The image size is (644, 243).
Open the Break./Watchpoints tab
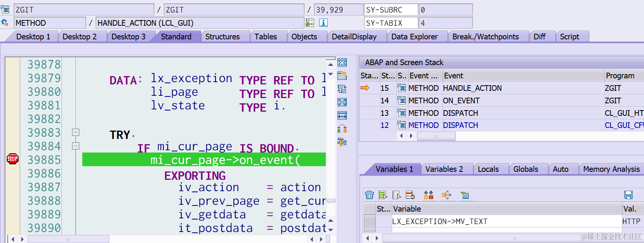485,37
